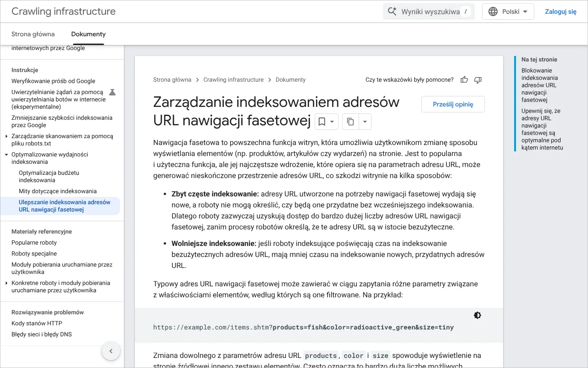Image resolution: width=588 pixels, height=368 pixels.
Task: Click the 'Zaloguj się' link
Action: click(560, 11)
